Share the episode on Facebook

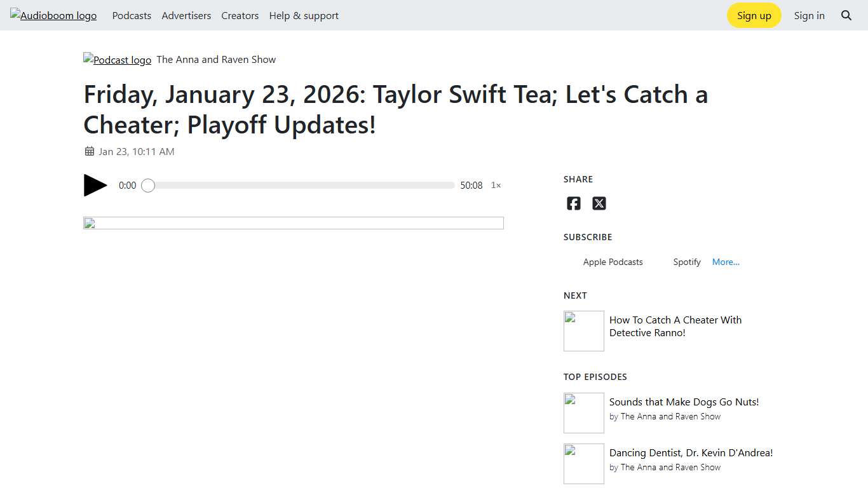573,203
